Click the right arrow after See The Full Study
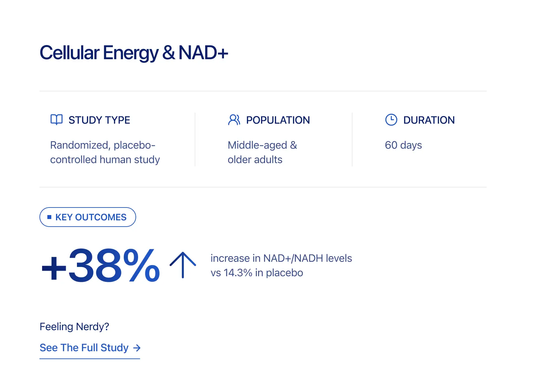 tap(137, 348)
